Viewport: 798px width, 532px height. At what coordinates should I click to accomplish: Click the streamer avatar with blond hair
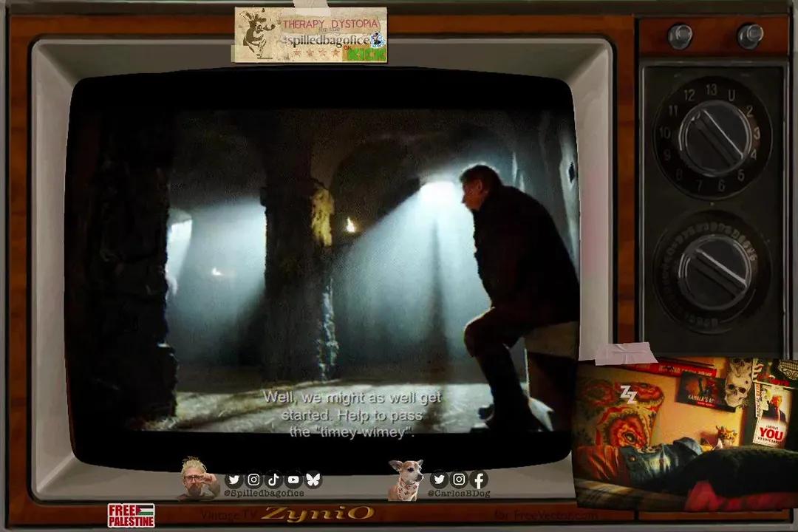click(197, 479)
